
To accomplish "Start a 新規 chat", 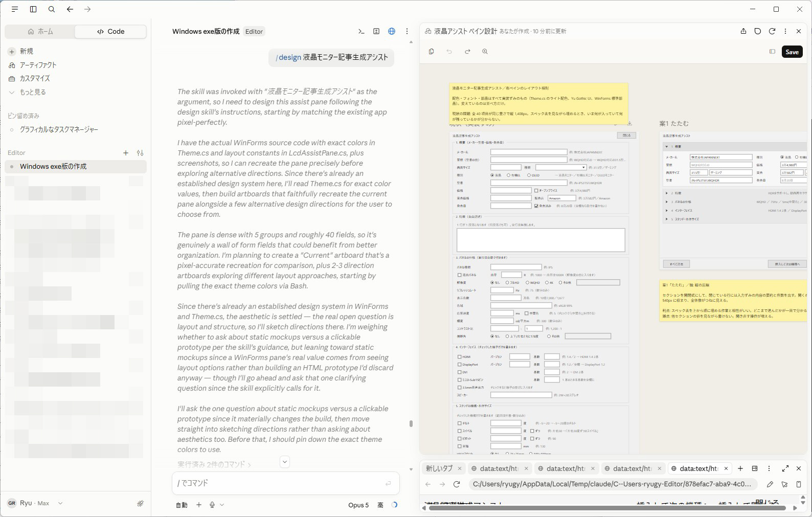I will (27, 51).
